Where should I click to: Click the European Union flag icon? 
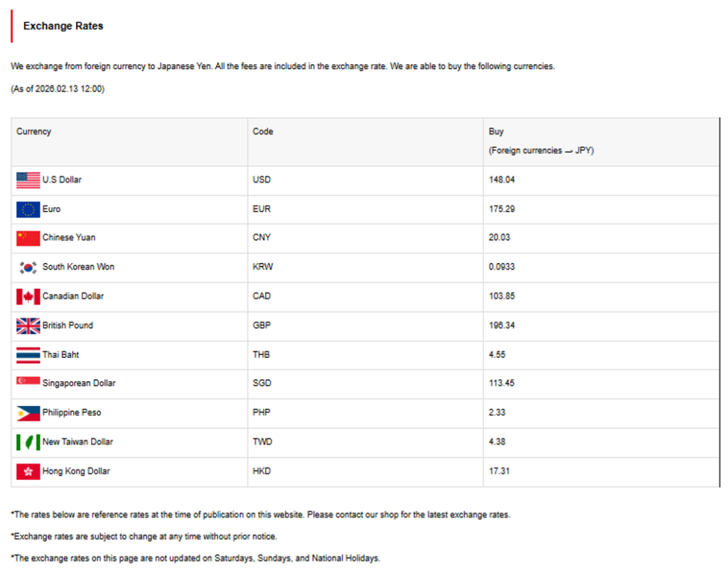click(x=28, y=209)
